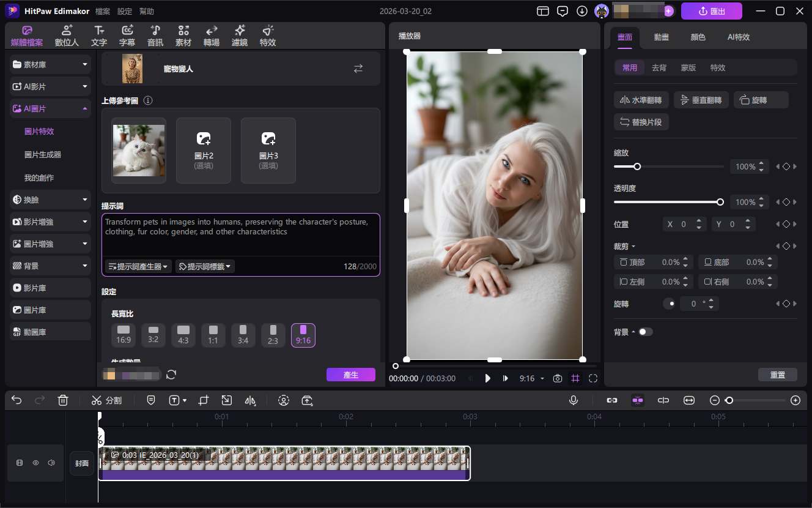Screen dimensions: 812x508
Task: Click the purple 產生 button
Action: pyautogui.click(x=350, y=375)
